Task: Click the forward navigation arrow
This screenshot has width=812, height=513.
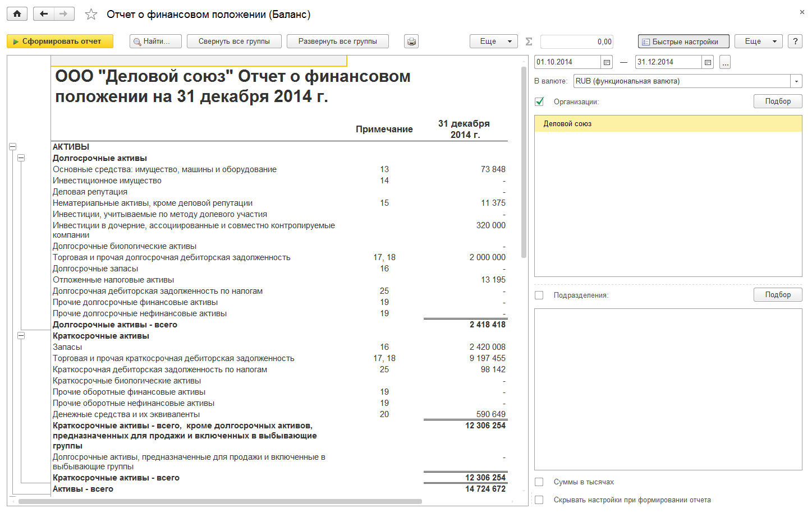Action: pyautogui.click(x=64, y=14)
